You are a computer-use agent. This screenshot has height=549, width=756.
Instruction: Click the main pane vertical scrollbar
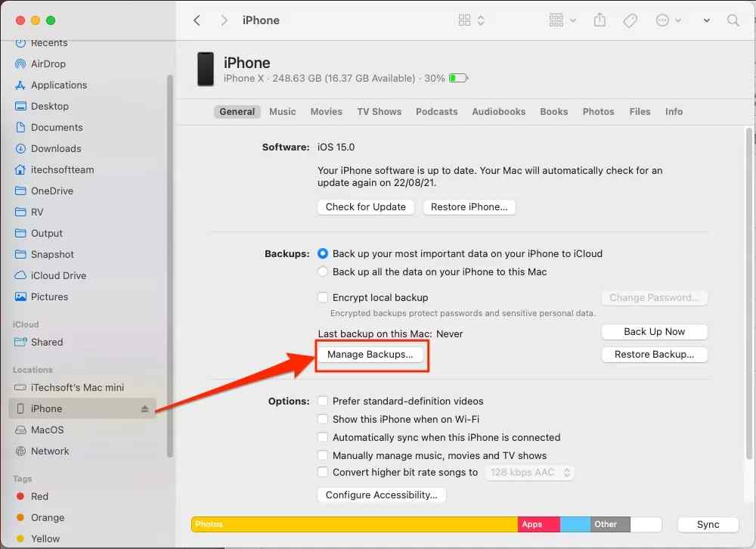tap(748, 293)
